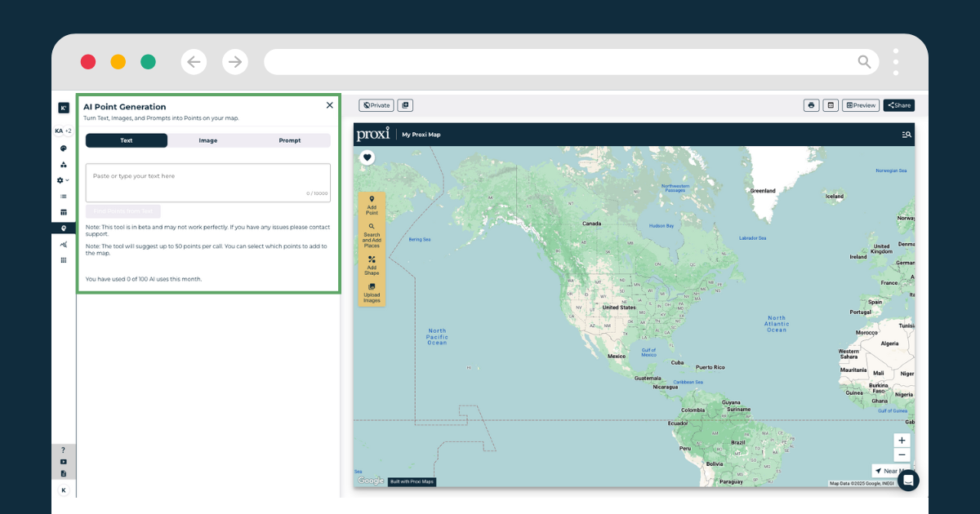Select the Upload Images tool
The width and height of the screenshot is (980, 514).
point(372,293)
